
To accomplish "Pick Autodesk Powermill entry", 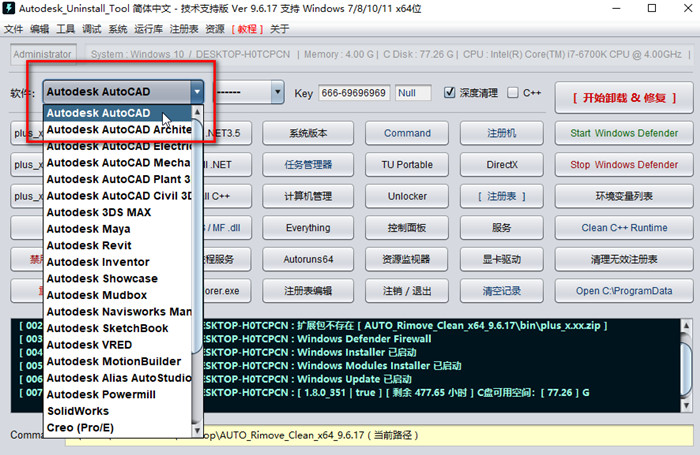I will (x=118, y=394).
